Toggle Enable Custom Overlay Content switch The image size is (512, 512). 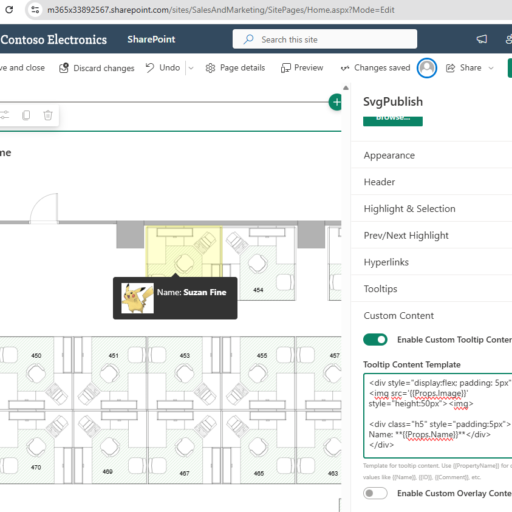375,493
